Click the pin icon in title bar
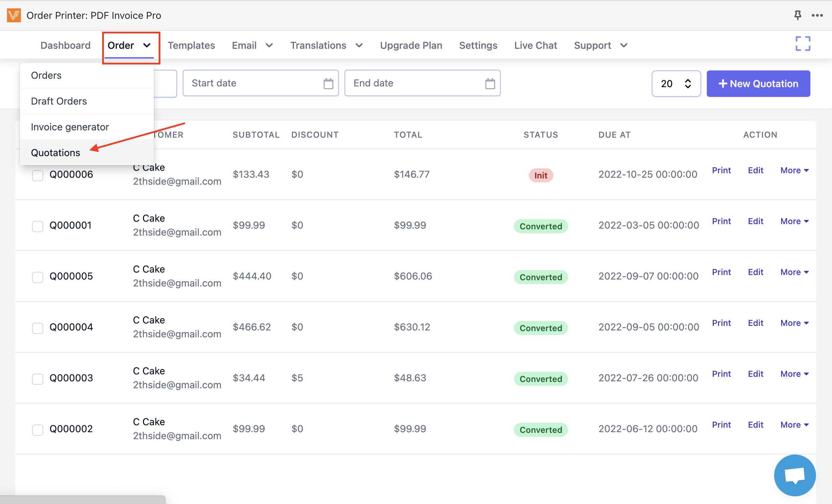 797,15
